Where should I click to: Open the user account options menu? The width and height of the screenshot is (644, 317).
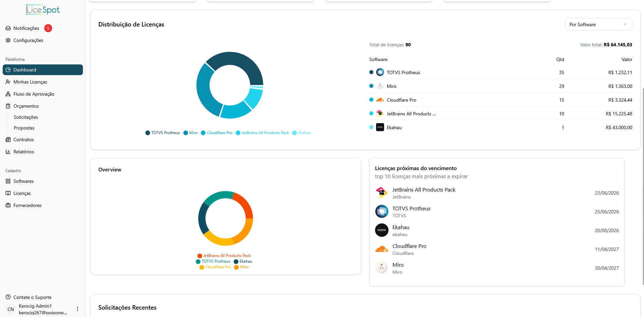point(78,309)
